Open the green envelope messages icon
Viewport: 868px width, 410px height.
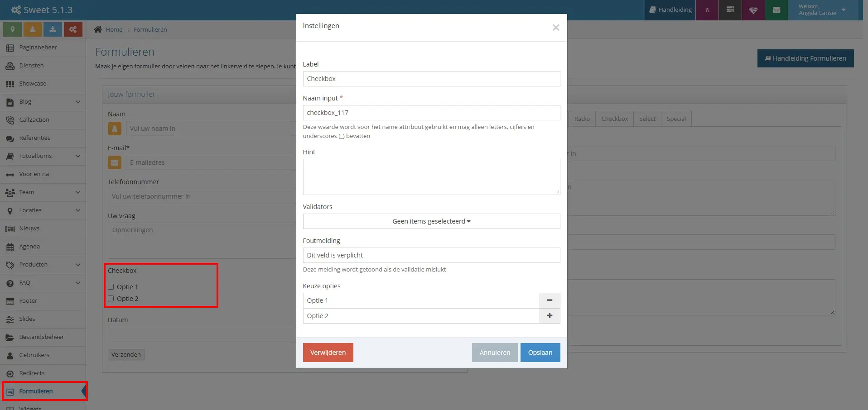point(776,10)
